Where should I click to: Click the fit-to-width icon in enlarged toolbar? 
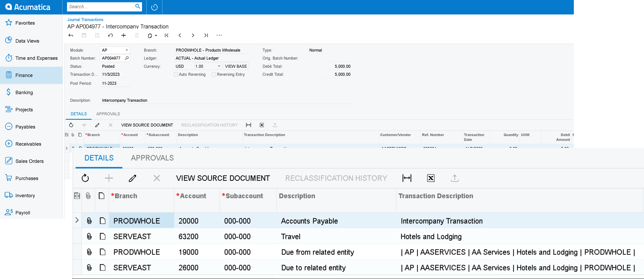pos(407,178)
